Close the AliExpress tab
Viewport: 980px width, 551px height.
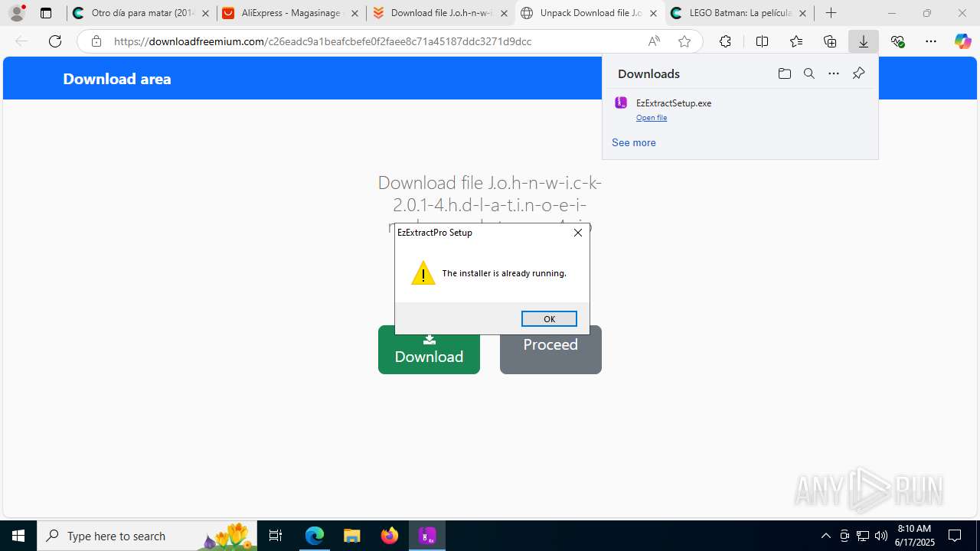354,13
